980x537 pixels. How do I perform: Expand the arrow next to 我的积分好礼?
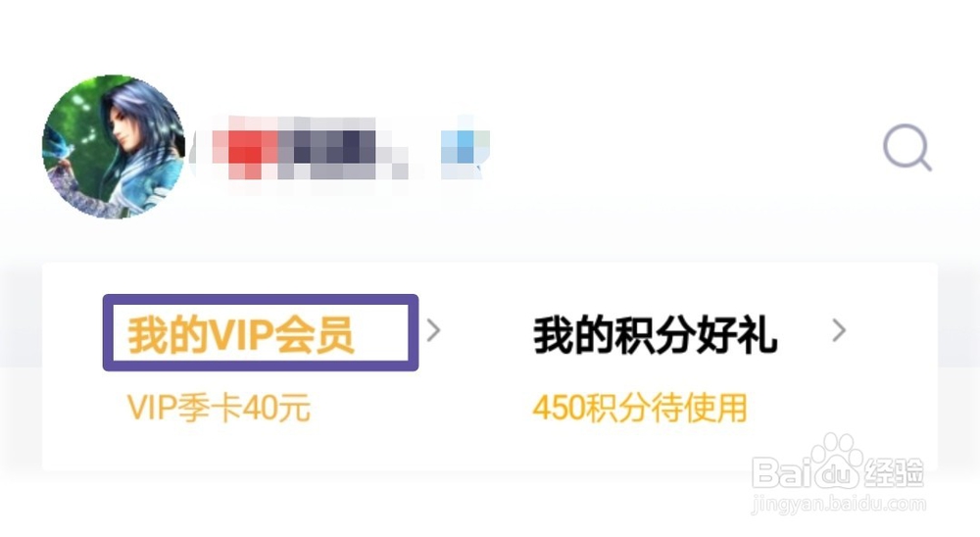840,330
